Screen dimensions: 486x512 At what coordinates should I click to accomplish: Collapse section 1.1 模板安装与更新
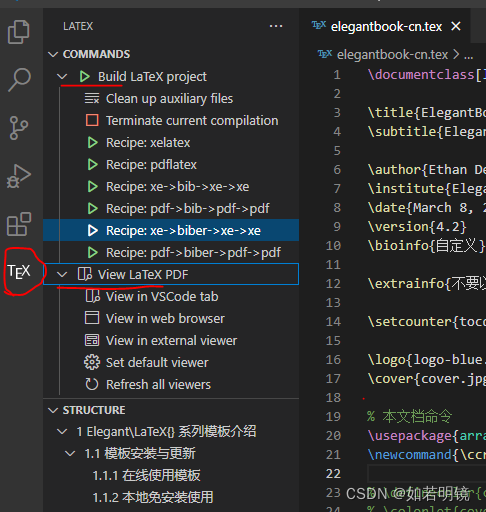pos(70,454)
